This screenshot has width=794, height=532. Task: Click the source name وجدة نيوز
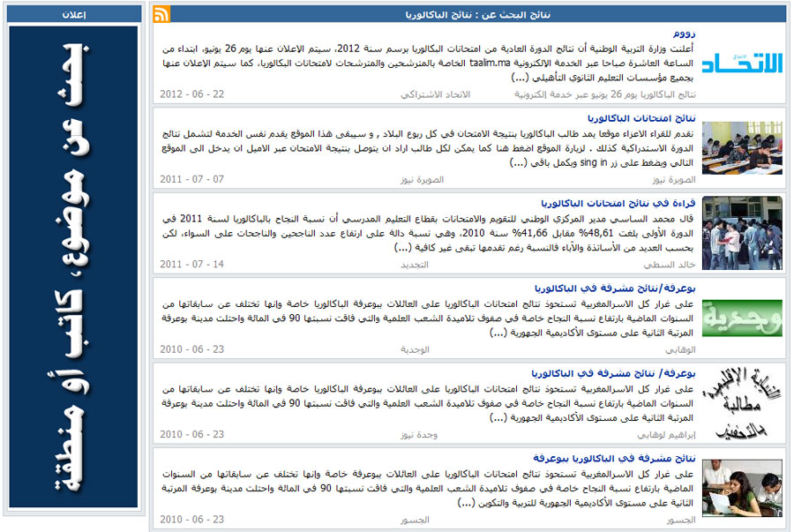tap(419, 435)
